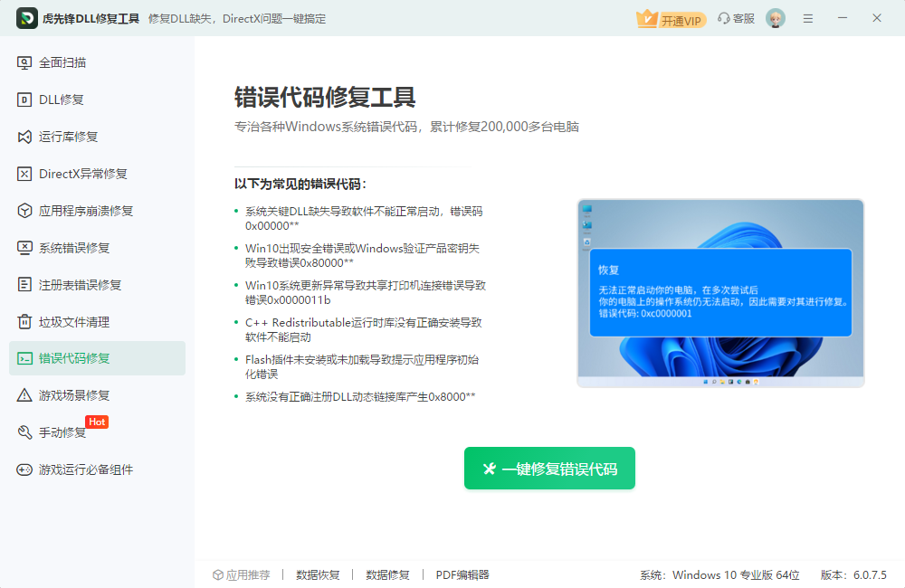Click the Hot badge on 手动修复
The image size is (905, 588).
coord(97,422)
